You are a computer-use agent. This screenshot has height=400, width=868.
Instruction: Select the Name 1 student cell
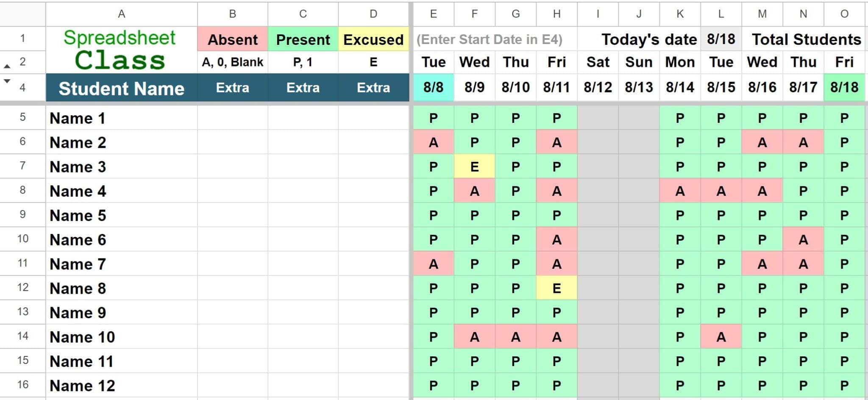(76, 118)
